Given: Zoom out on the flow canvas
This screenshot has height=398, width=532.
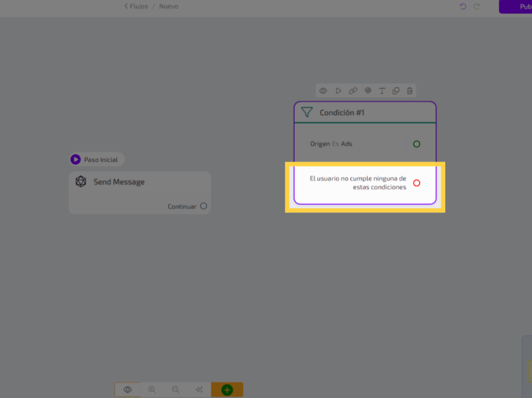Looking at the screenshot, I should (176, 390).
